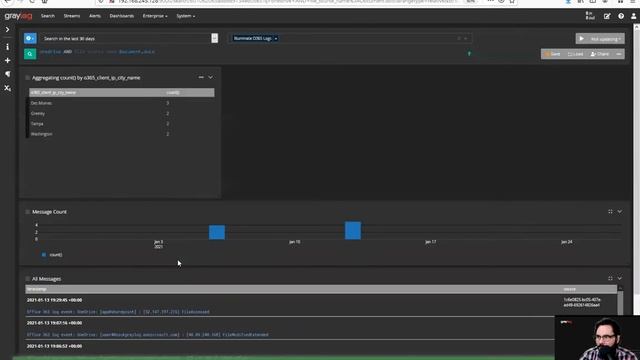Image resolution: width=640 pixels, height=360 pixels.
Task: Expand All Messages widget to fullscreen
Action: coord(610,278)
